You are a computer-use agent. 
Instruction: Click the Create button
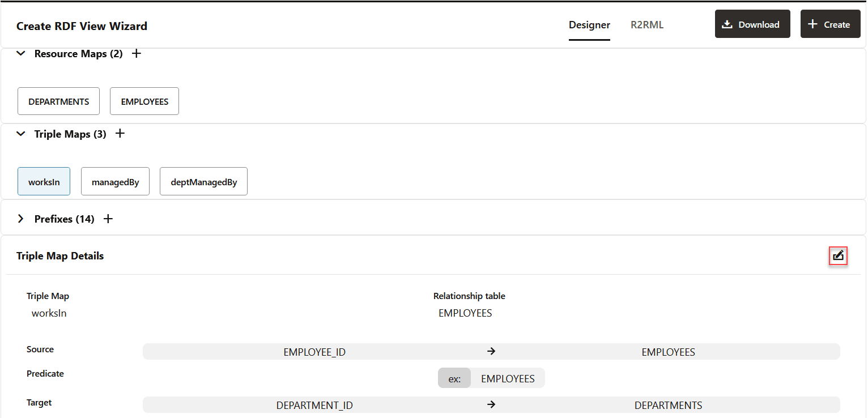[x=831, y=24]
